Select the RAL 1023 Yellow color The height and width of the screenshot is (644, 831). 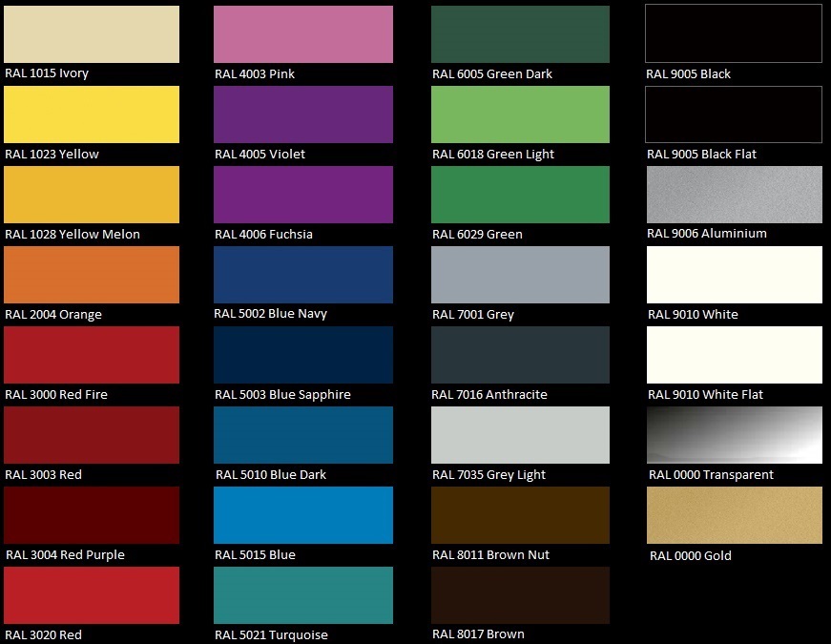coord(92,114)
